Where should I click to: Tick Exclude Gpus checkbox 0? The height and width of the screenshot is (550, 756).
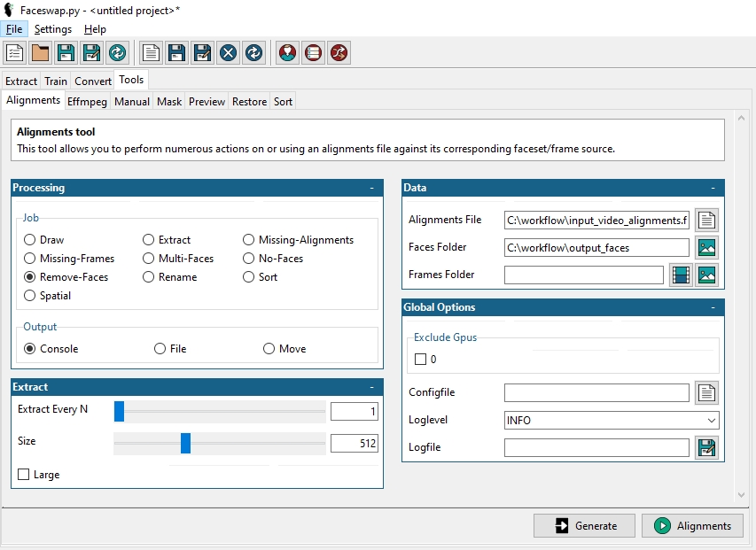(420, 360)
